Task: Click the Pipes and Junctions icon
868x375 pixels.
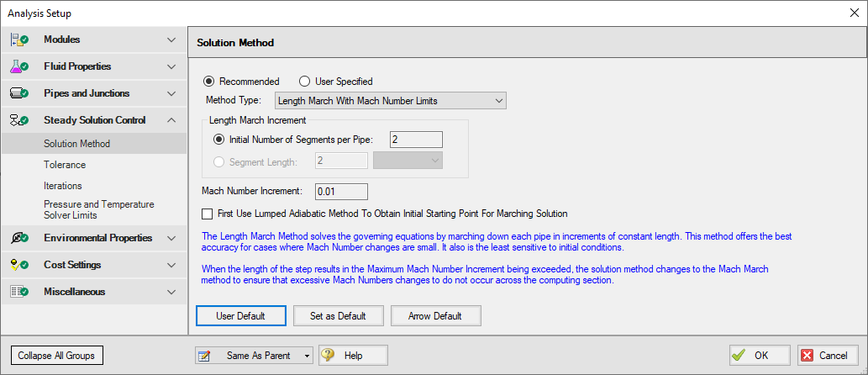Action: coord(18,93)
